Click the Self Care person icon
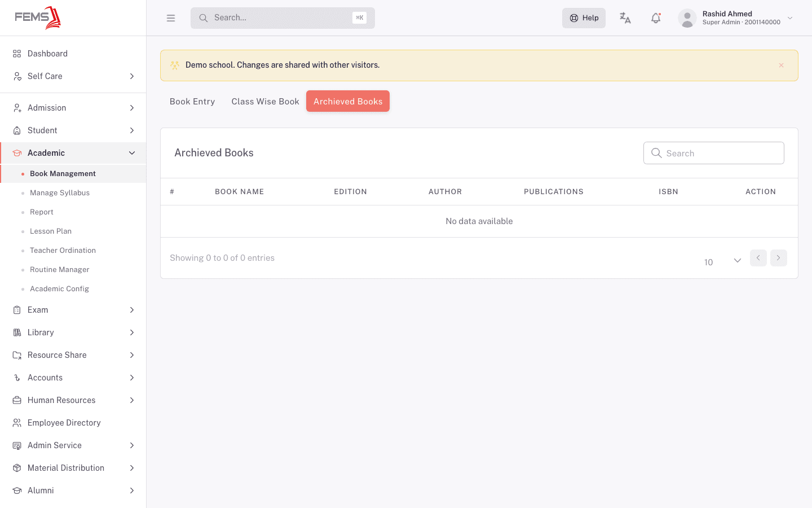 (x=17, y=76)
